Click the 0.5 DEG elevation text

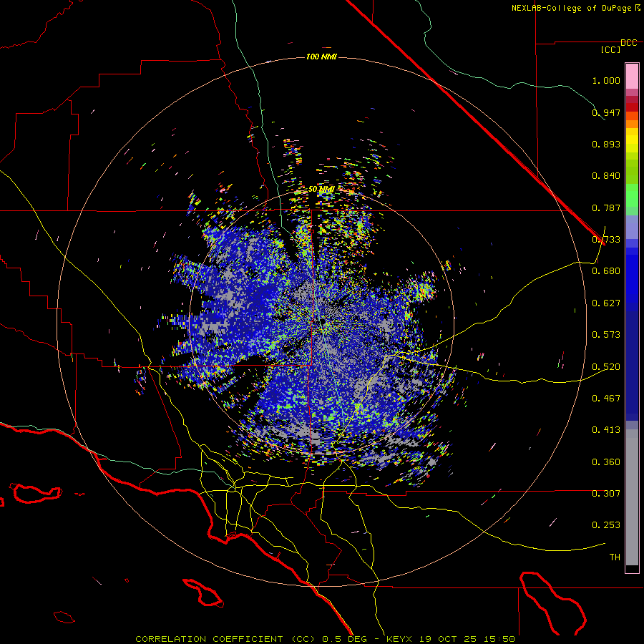point(344,639)
